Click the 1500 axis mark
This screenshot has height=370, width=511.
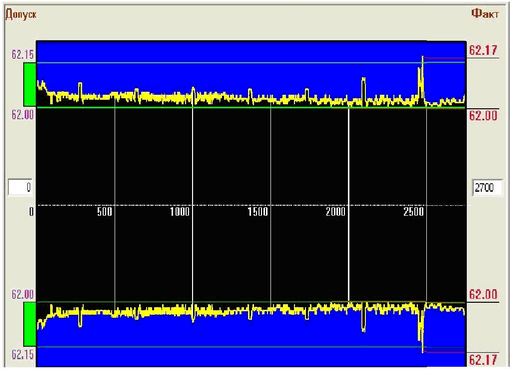click(258, 212)
